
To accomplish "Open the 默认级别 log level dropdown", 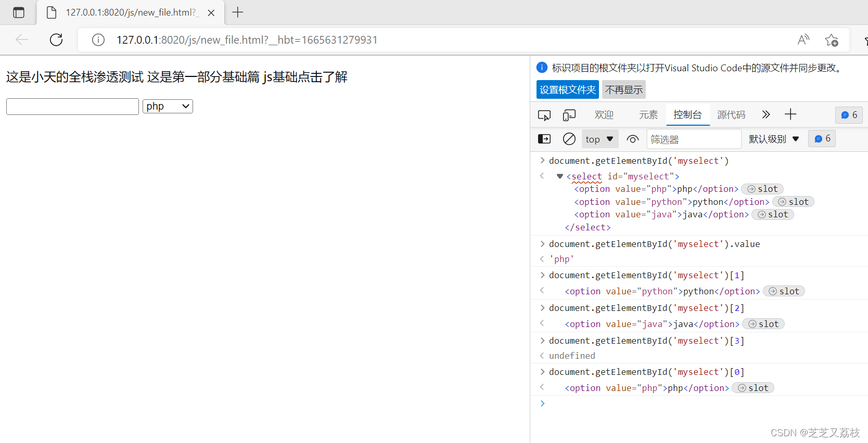I will point(774,139).
